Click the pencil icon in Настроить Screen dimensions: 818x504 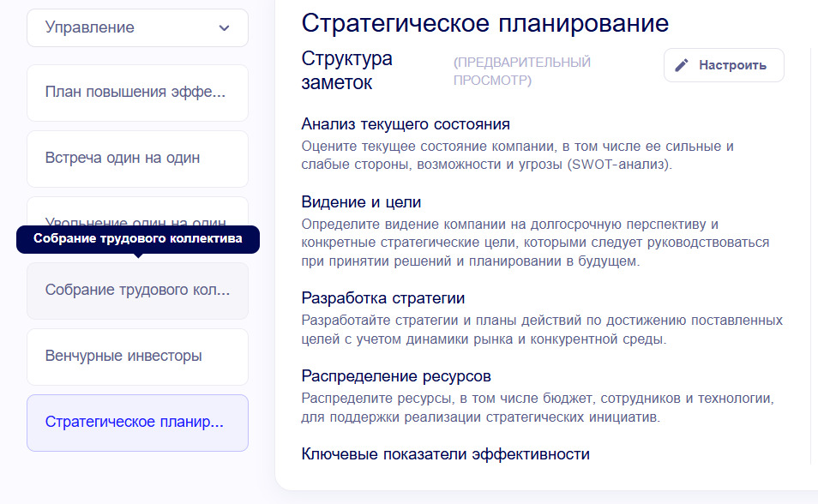683,65
